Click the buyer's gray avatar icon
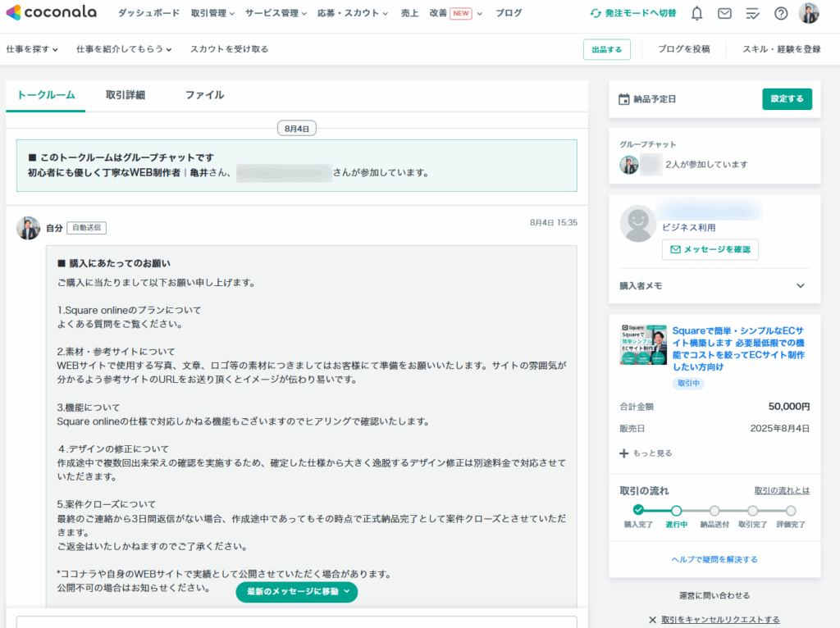The image size is (840, 628). point(637,223)
